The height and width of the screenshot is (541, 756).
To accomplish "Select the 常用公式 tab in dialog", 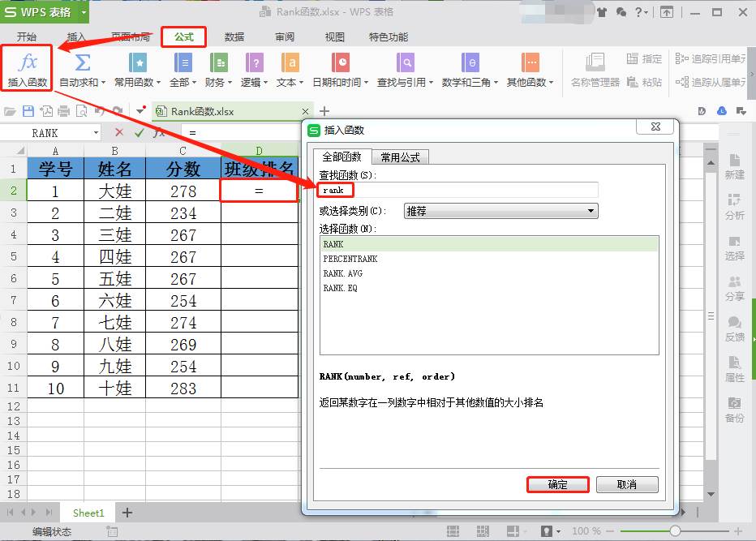I will [400, 157].
